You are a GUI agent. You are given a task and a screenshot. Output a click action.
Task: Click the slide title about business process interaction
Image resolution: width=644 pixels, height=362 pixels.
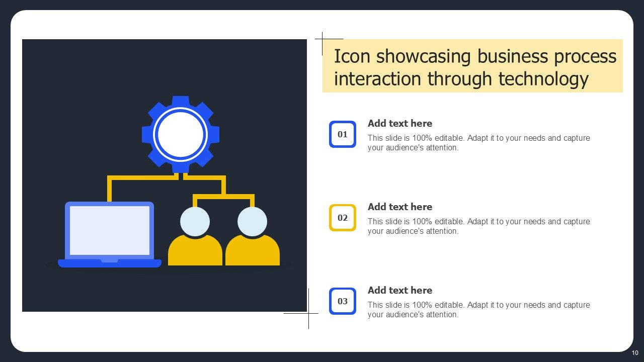(x=474, y=67)
